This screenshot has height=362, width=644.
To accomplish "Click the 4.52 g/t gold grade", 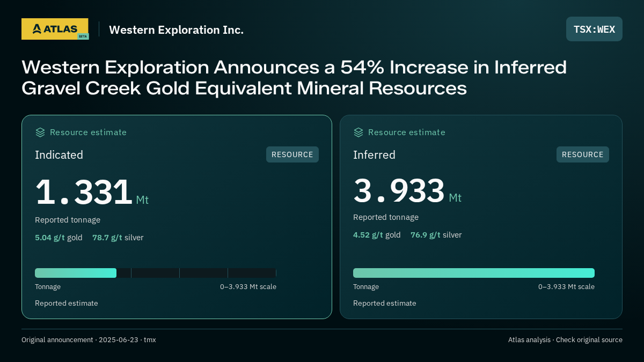I will point(377,235).
